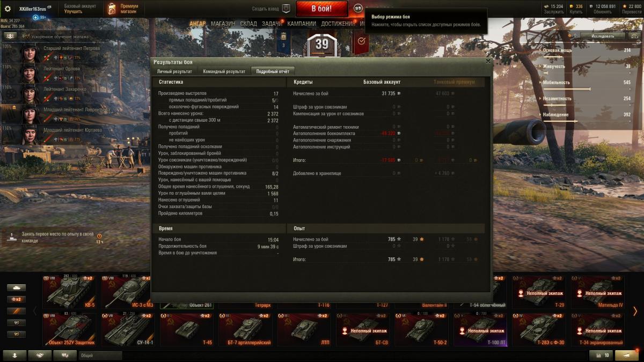The height and width of the screenshot is (362, 644).
Task: Open the settings gear menu
Action: (x=8, y=9)
